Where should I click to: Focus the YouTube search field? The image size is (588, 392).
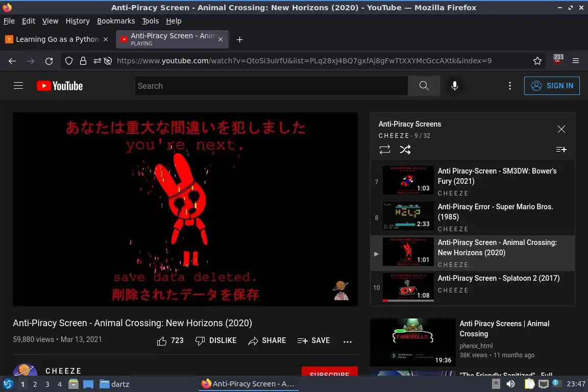click(x=271, y=86)
